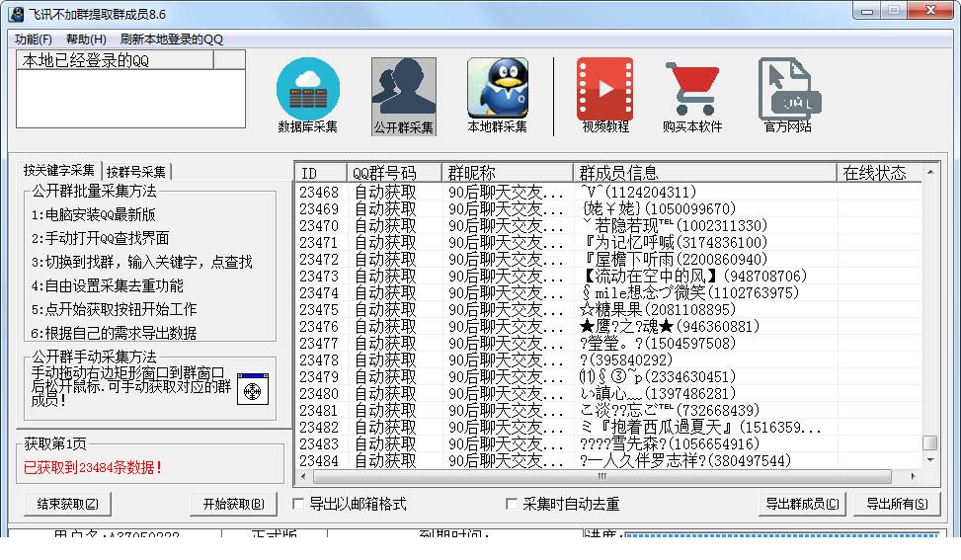Image resolution: width=961 pixels, height=560 pixels.
Task: Select row with ID 23480
Action: (608, 394)
